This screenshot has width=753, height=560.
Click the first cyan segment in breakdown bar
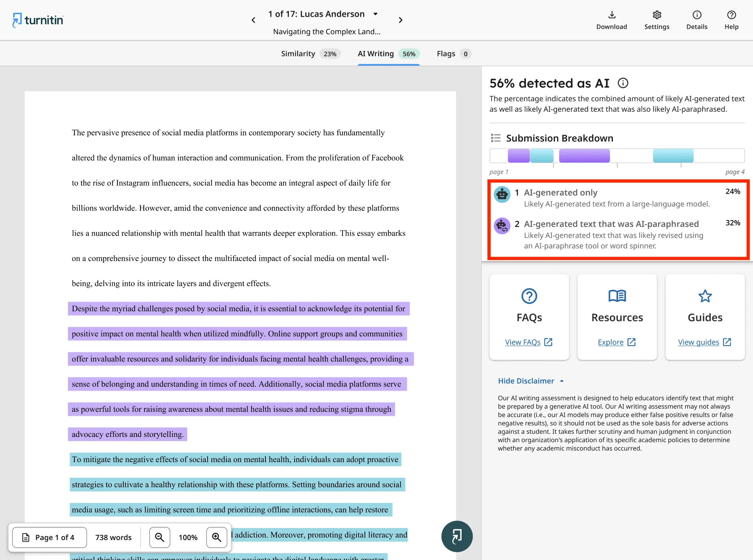click(x=542, y=156)
